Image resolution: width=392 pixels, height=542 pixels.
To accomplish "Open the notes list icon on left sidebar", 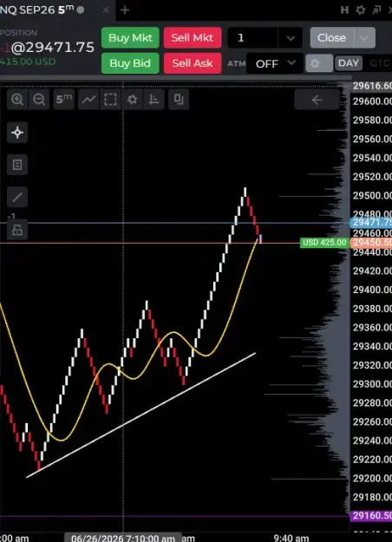I will 17,165.
